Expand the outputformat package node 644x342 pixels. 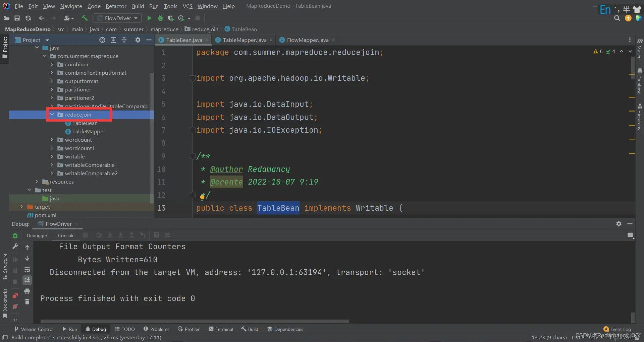pyautogui.click(x=52, y=81)
